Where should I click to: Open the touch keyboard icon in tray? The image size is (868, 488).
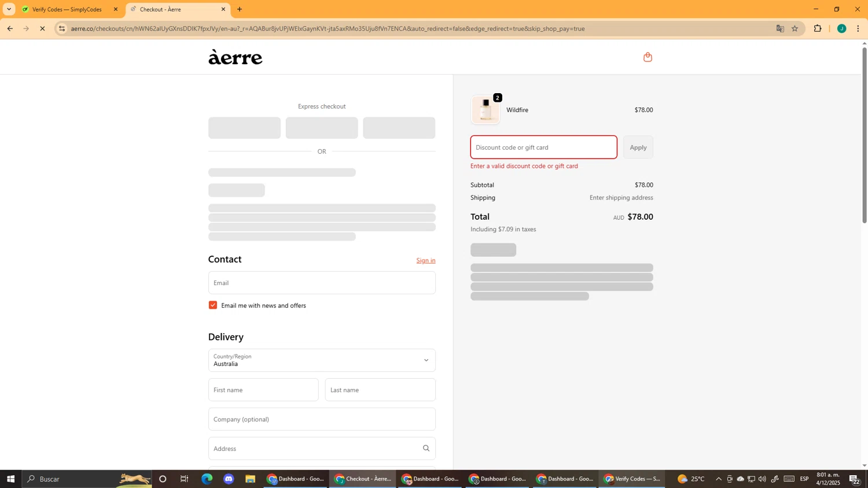pyautogui.click(x=789, y=479)
